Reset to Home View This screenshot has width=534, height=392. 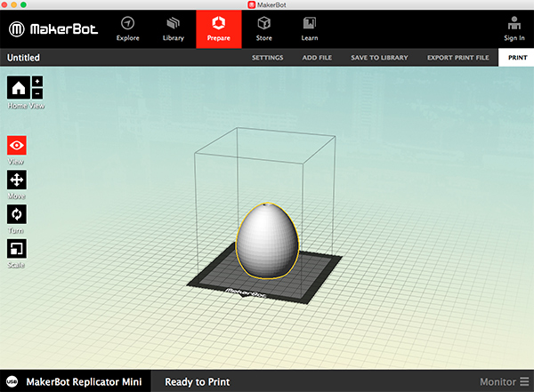pos(19,88)
